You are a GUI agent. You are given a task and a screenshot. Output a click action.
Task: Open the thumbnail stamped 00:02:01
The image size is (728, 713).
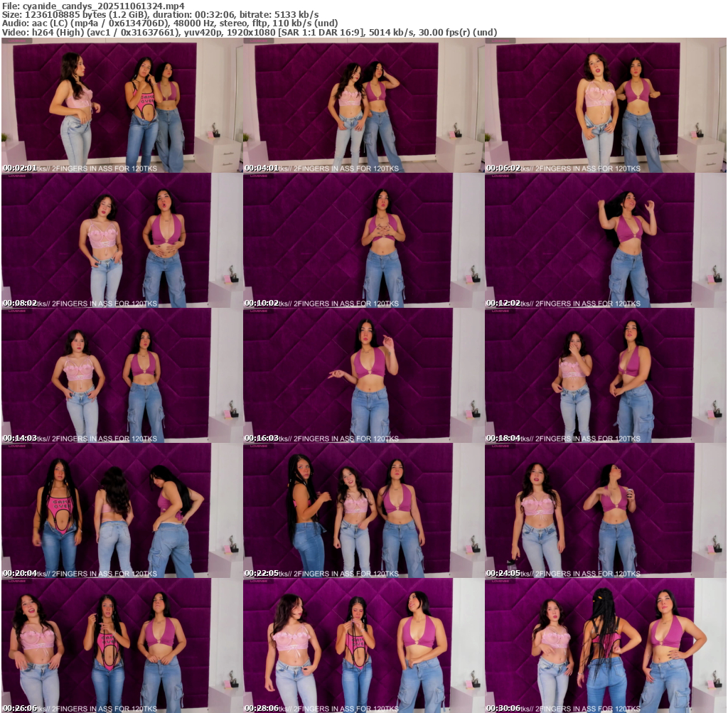(122, 105)
